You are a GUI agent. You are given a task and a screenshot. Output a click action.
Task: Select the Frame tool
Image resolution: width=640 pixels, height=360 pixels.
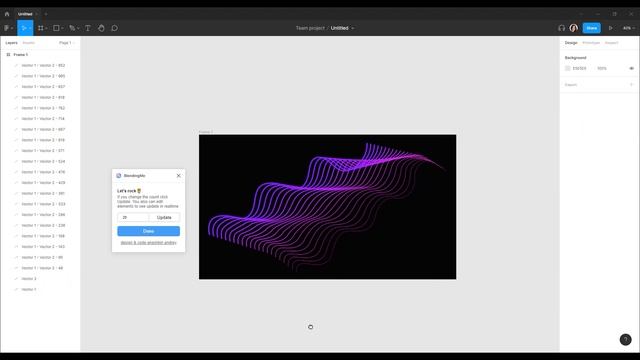click(40, 28)
